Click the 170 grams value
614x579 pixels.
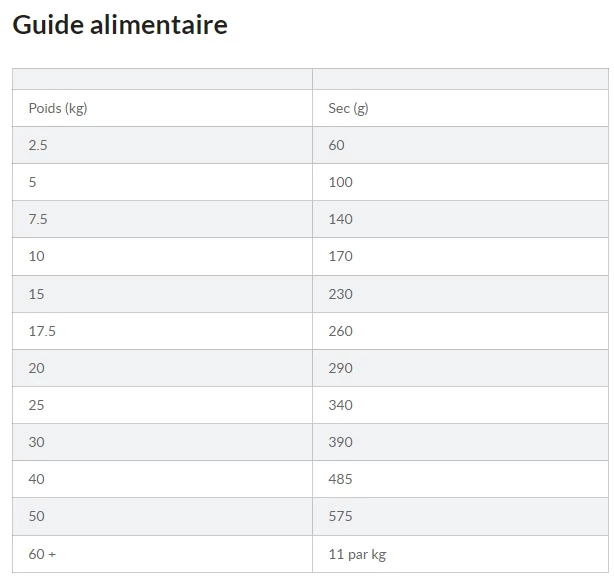pos(340,256)
